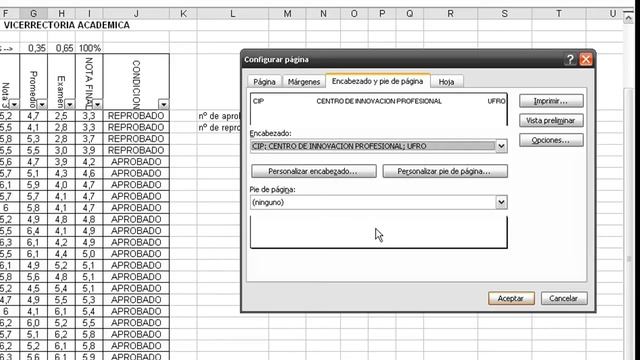Screen dimensions: 640x360
Task: Select column Q header
Action: [410, 14]
